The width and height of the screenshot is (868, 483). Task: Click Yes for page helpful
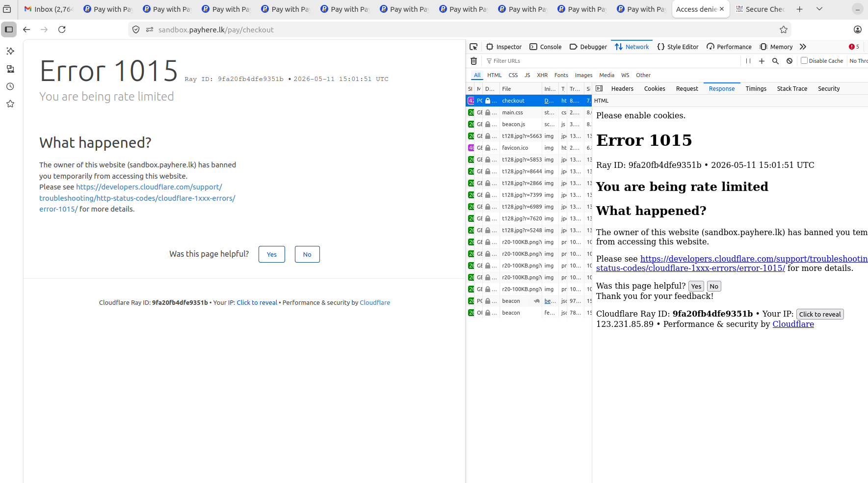click(x=272, y=254)
